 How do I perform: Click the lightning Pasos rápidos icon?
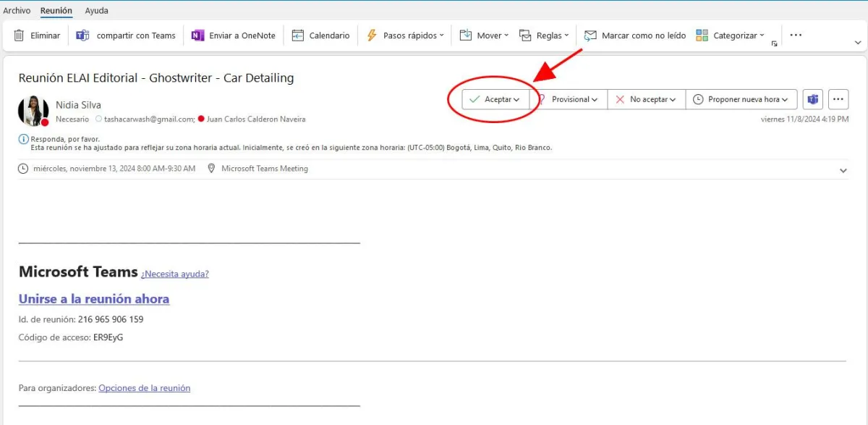(x=372, y=35)
